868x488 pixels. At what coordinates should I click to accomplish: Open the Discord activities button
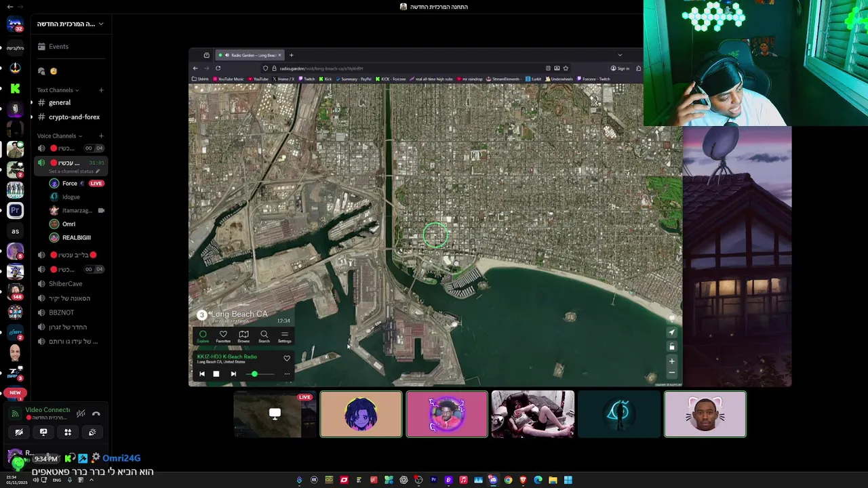pyautogui.click(x=68, y=432)
